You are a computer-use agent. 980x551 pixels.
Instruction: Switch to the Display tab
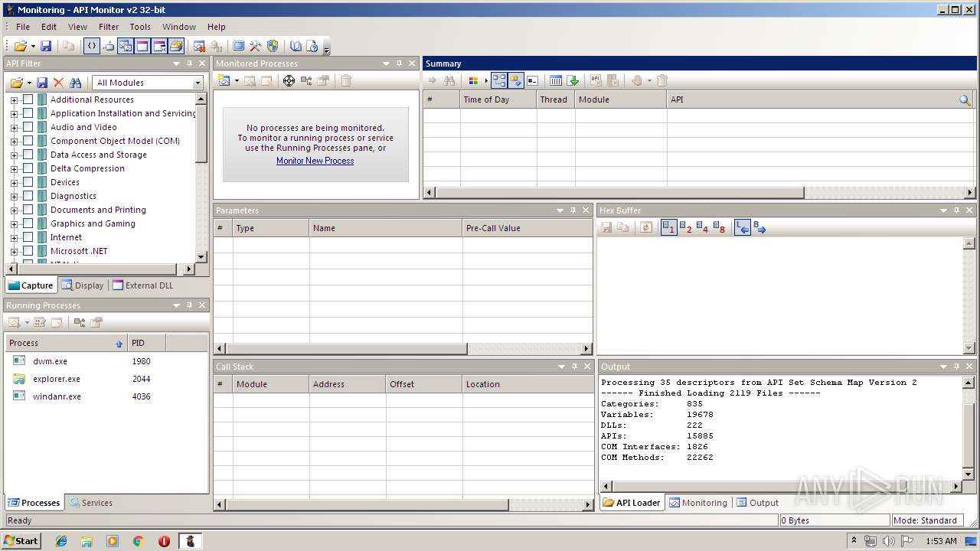coord(83,285)
